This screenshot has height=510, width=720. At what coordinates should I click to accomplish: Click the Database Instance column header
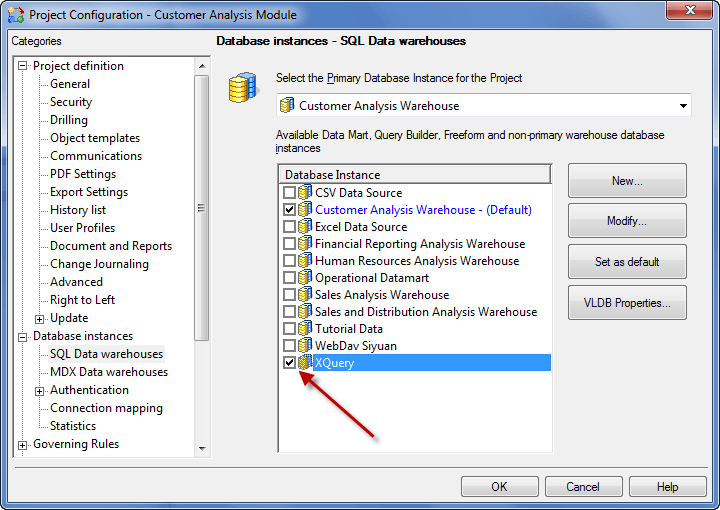(x=414, y=175)
